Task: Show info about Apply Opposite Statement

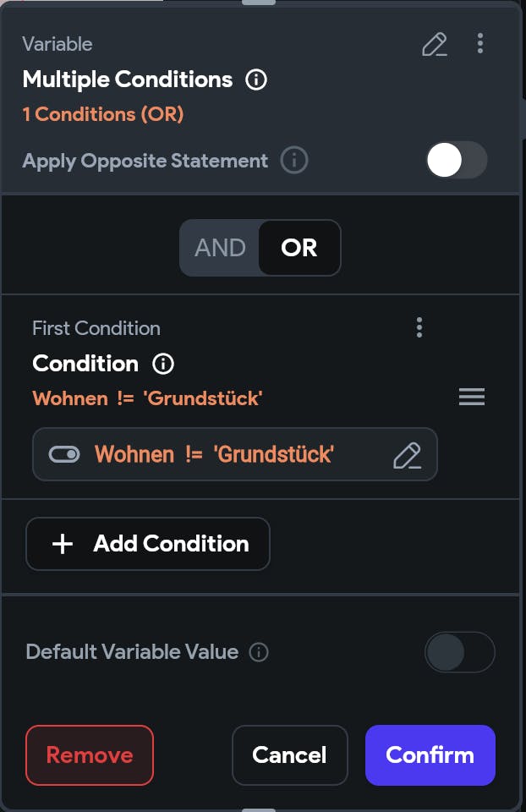Action: (293, 160)
